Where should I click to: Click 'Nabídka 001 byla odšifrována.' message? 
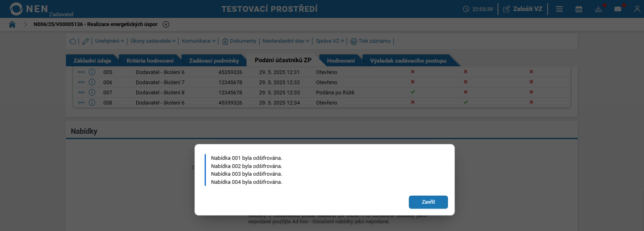click(x=247, y=158)
